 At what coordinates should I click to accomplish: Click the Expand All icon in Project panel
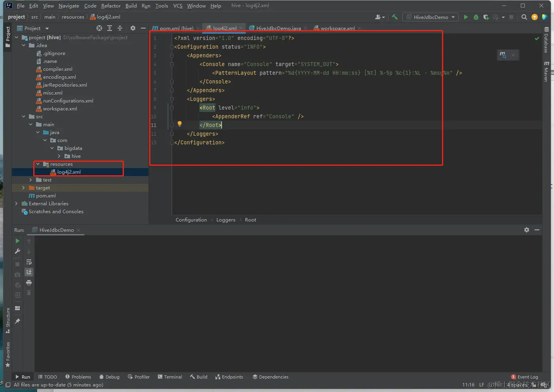pyautogui.click(x=110, y=28)
